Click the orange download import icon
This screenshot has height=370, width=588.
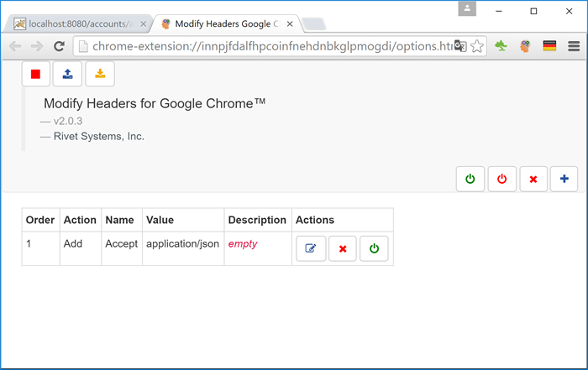click(100, 74)
